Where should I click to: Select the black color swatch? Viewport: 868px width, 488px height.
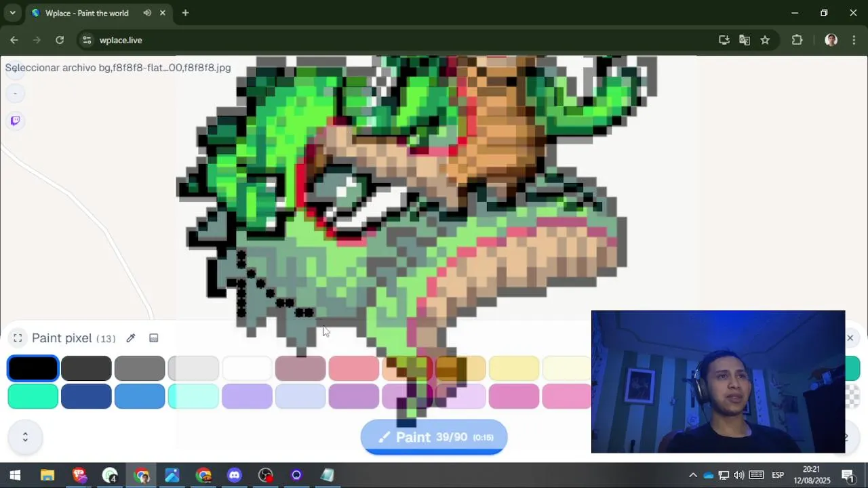click(x=33, y=369)
